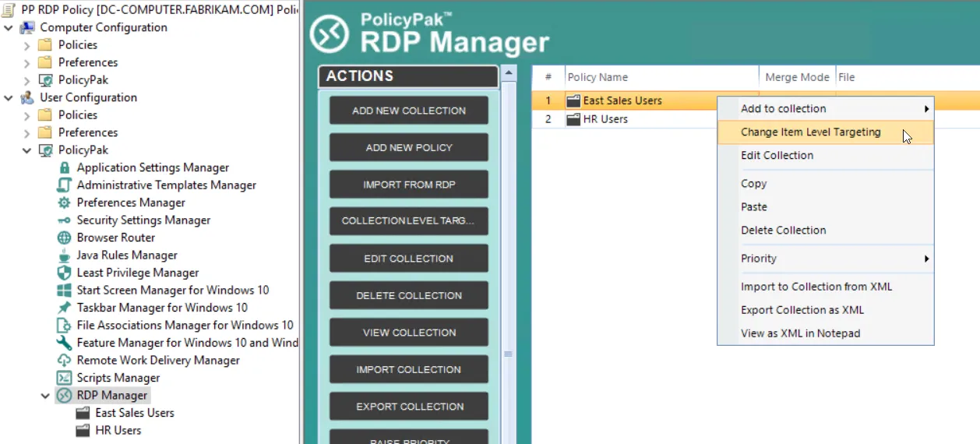Image resolution: width=980 pixels, height=444 pixels.
Task: Click the Taskbar Manager pin icon
Action: tap(64, 308)
